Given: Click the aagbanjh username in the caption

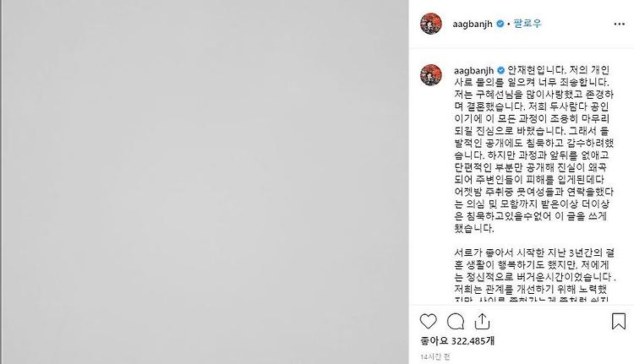Looking at the screenshot, I should (473, 70).
